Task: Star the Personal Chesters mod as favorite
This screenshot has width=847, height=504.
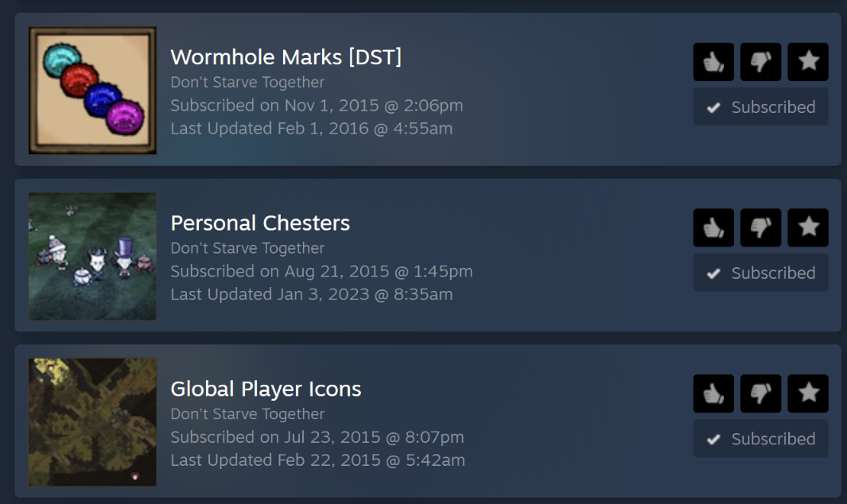Action: [x=808, y=228]
